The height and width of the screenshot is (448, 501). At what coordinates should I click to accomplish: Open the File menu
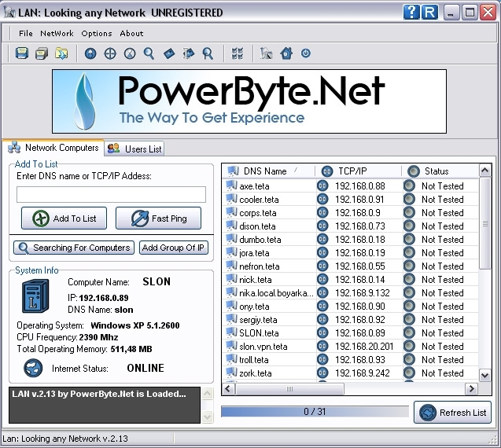(25, 33)
